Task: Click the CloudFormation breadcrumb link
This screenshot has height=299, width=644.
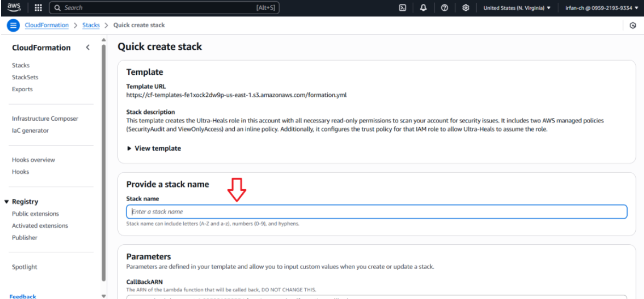Action: tap(47, 26)
